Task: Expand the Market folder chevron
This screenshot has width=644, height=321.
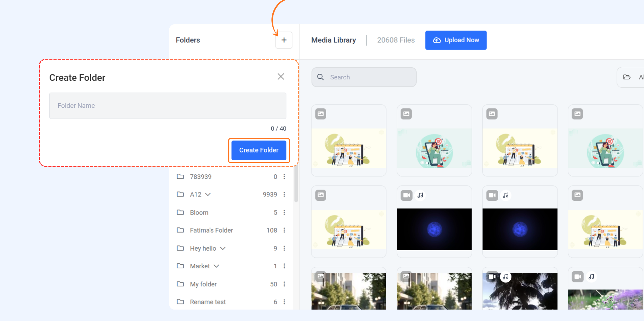Action: (x=217, y=266)
